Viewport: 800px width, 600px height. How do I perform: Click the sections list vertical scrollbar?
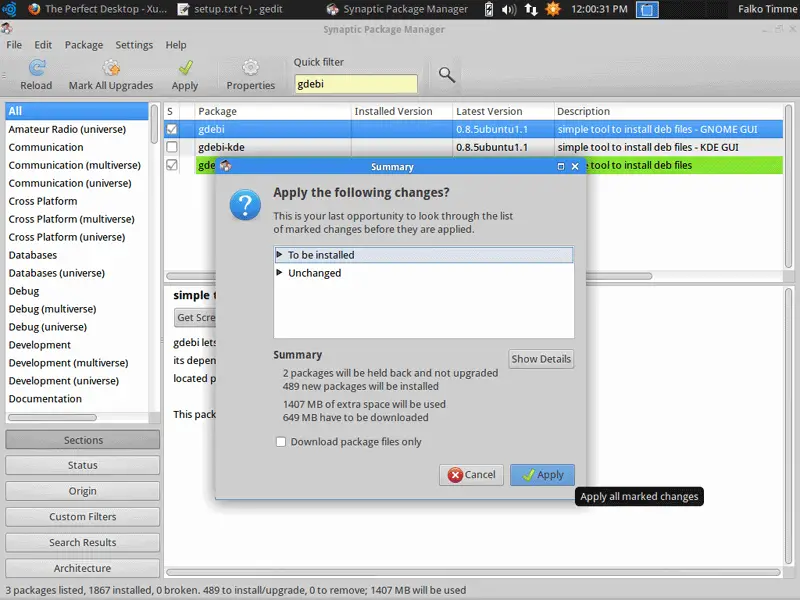(154, 124)
